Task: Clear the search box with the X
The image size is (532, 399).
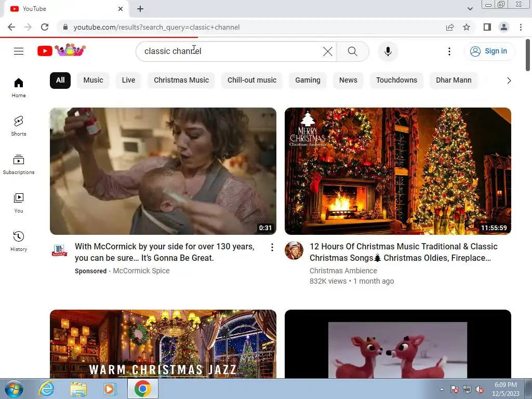Action: point(328,51)
